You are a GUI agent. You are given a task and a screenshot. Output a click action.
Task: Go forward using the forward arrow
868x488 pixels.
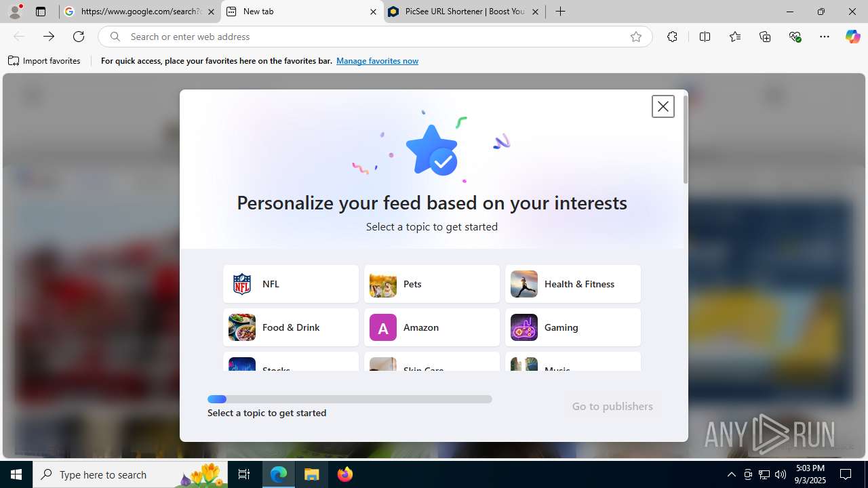pos(49,37)
